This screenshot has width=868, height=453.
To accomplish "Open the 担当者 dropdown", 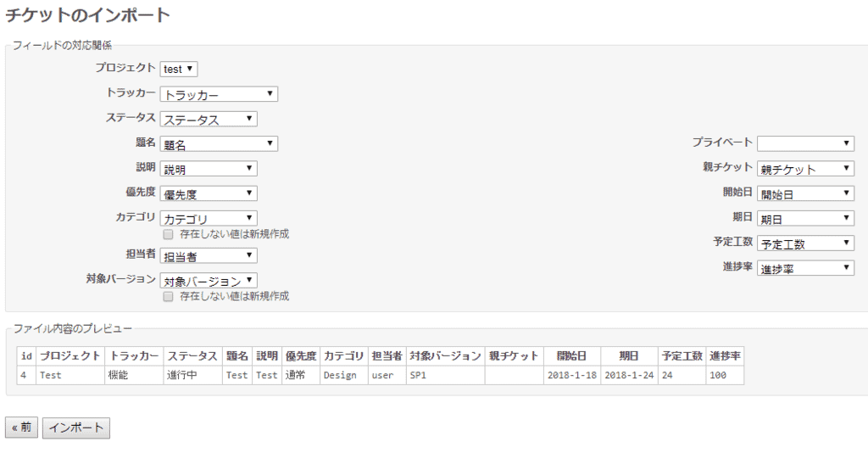I will pyautogui.click(x=209, y=255).
